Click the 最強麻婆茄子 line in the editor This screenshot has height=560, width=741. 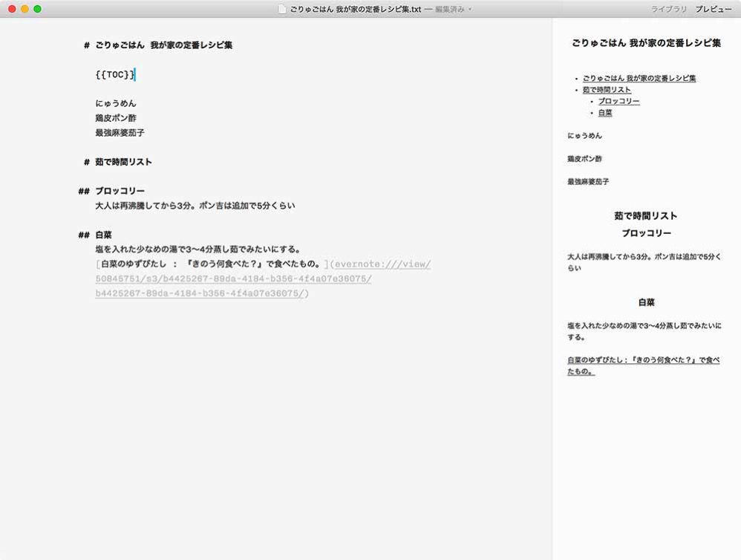(120, 133)
